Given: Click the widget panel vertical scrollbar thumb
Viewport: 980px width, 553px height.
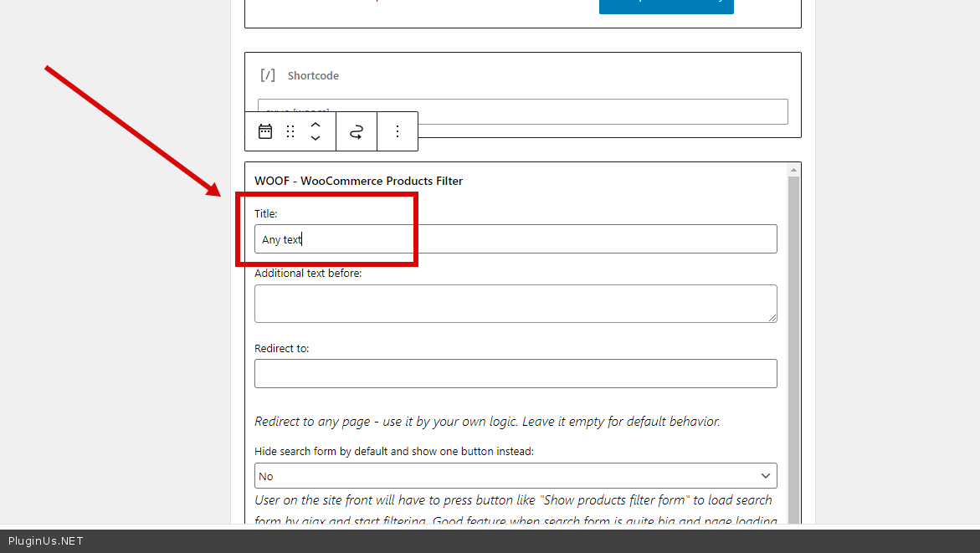Looking at the screenshot, I should 793,351.
